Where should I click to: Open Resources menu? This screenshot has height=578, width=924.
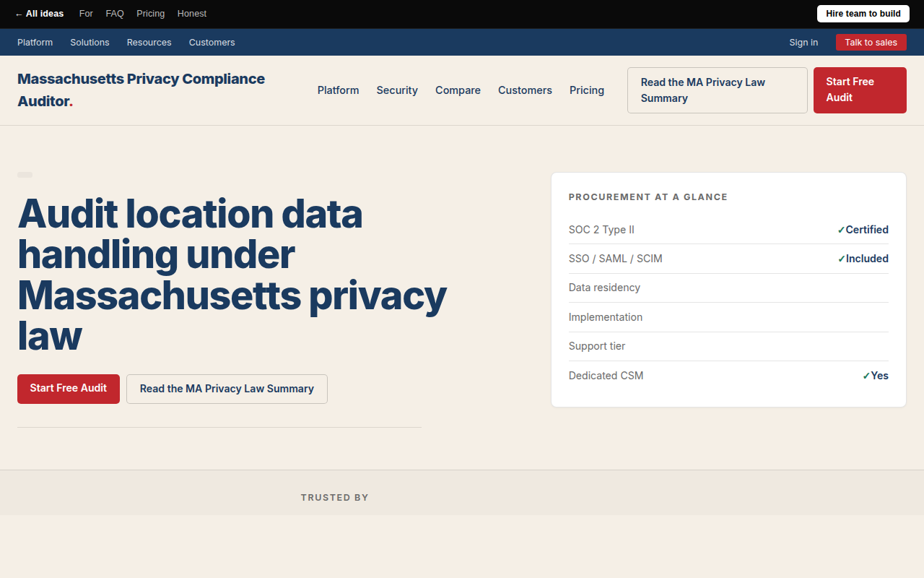point(149,43)
